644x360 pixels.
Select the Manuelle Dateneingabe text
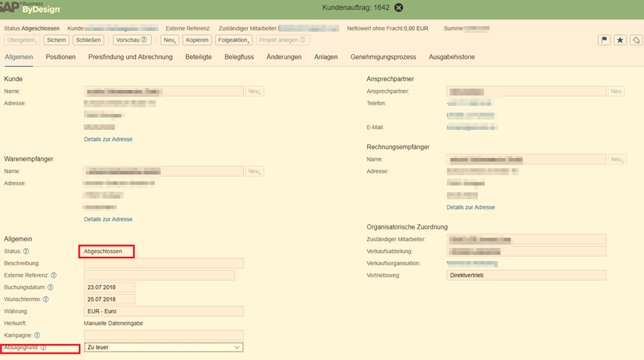113,324
